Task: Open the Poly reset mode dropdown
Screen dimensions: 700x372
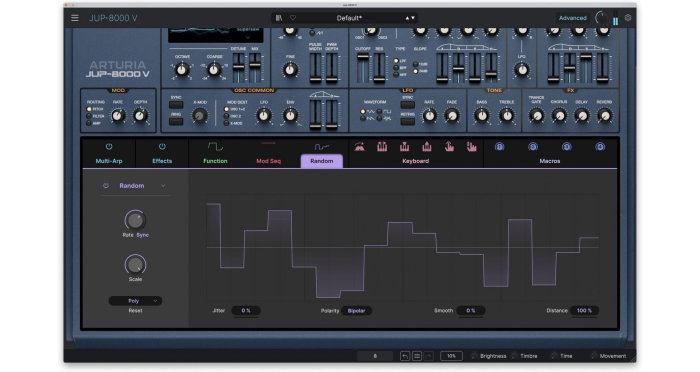Action: tap(135, 301)
